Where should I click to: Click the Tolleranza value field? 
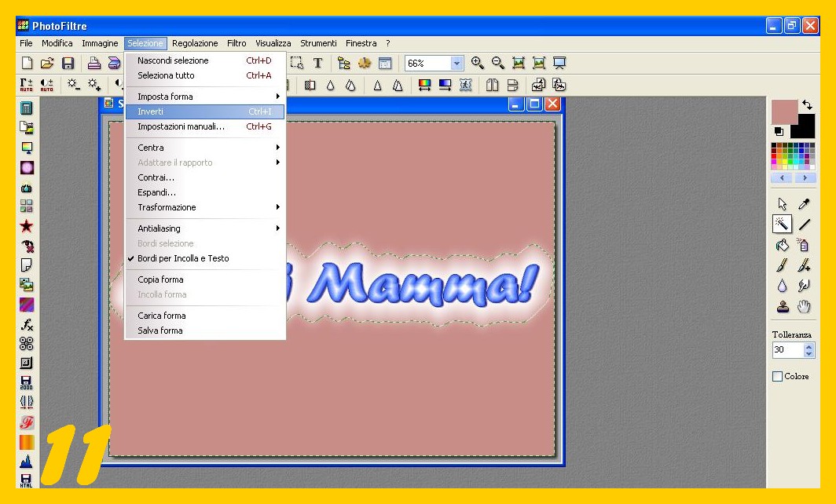[x=788, y=350]
